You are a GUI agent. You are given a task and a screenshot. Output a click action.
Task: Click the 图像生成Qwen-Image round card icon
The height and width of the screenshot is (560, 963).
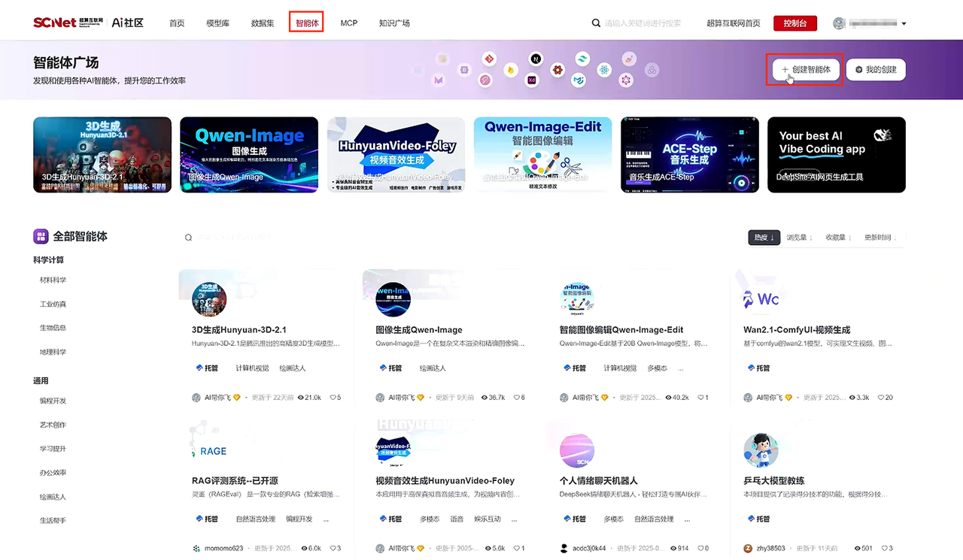[393, 299]
